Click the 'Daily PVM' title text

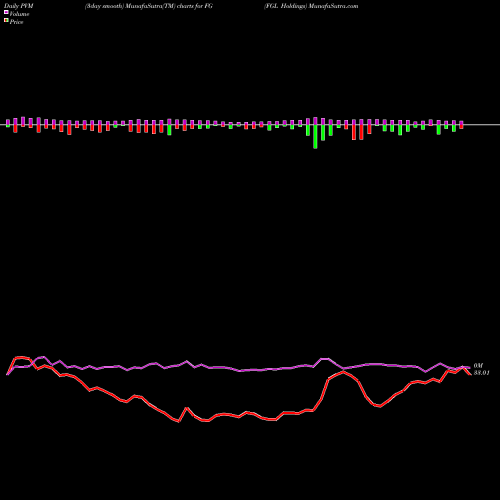coord(19,6)
